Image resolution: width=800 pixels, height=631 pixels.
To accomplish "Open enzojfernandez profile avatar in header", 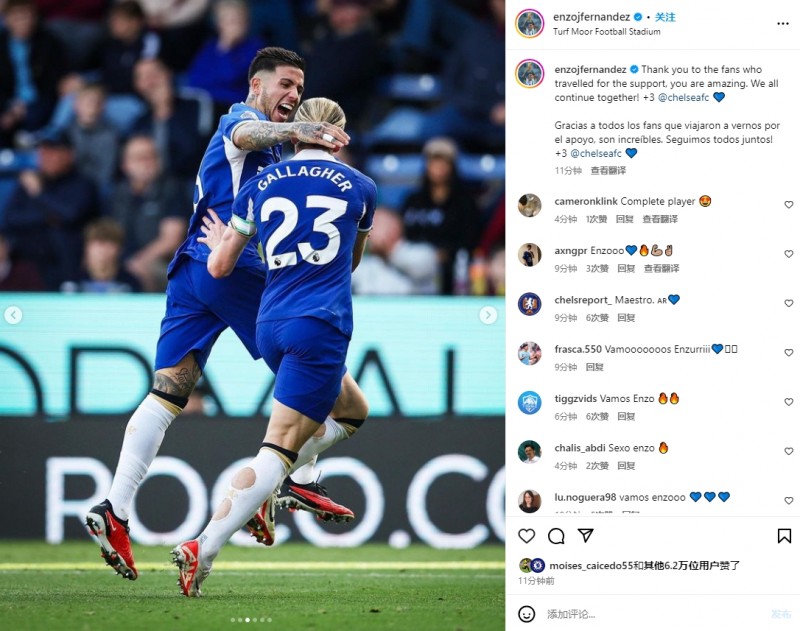I will [x=530, y=23].
